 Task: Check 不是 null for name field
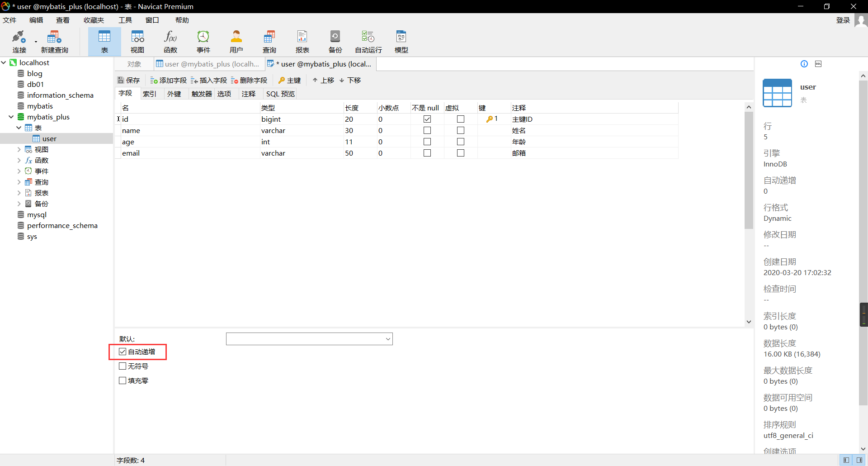click(x=427, y=130)
